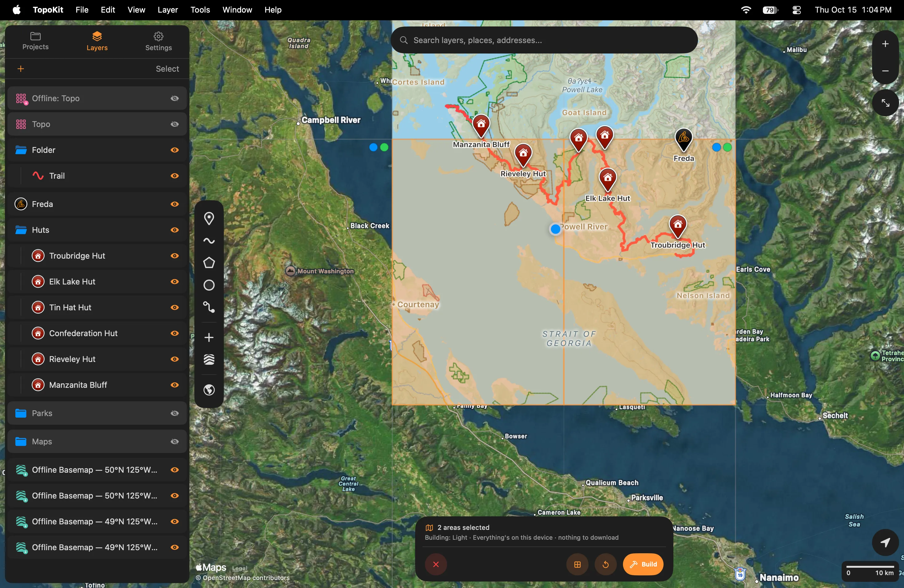Screen dimensions: 904x588
Task: Open the Layer menu
Action: 168,10
